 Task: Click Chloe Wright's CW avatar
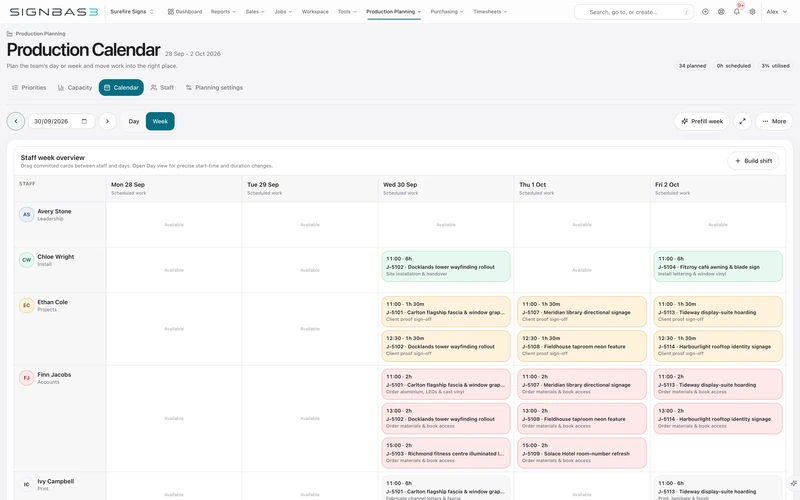[x=27, y=260]
